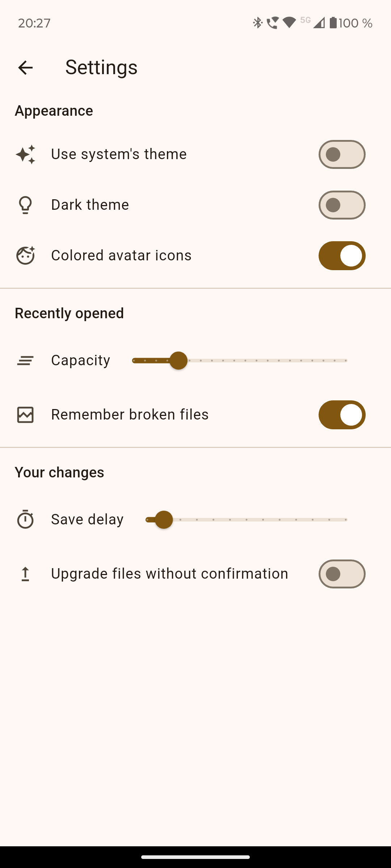Viewport: 391px width, 868px height.
Task: Enable Use system's theme switch
Action: pyautogui.click(x=342, y=154)
